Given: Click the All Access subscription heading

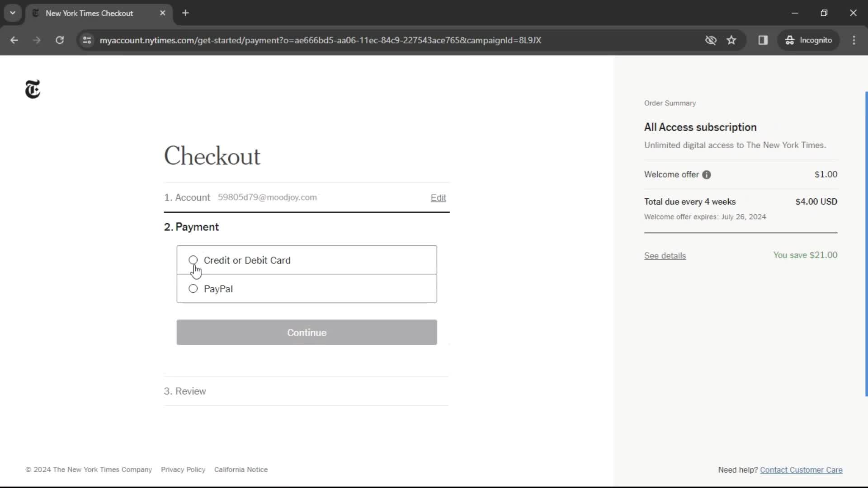Looking at the screenshot, I should coord(700,127).
